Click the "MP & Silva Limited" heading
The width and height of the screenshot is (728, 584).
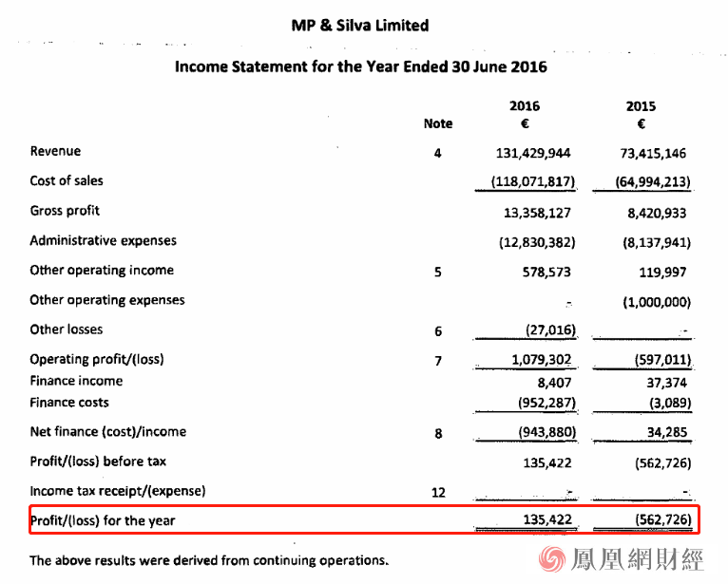360,26
